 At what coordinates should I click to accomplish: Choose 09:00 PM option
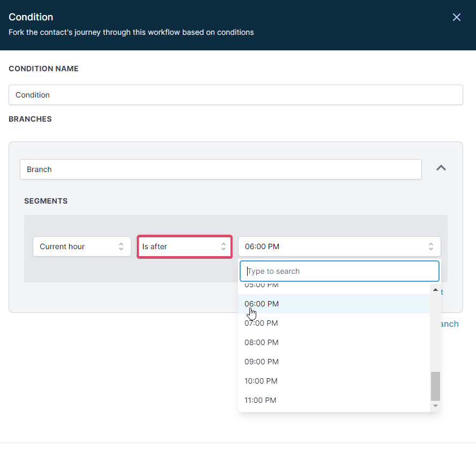tap(334, 362)
